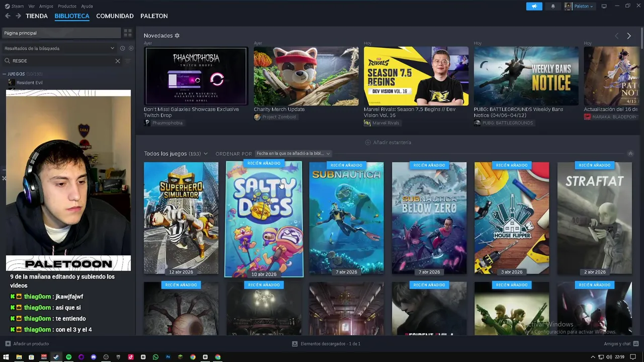This screenshot has width=644, height=362.
Task: Open Photoshop from the taskbar
Action: pyautogui.click(x=168, y=357)
